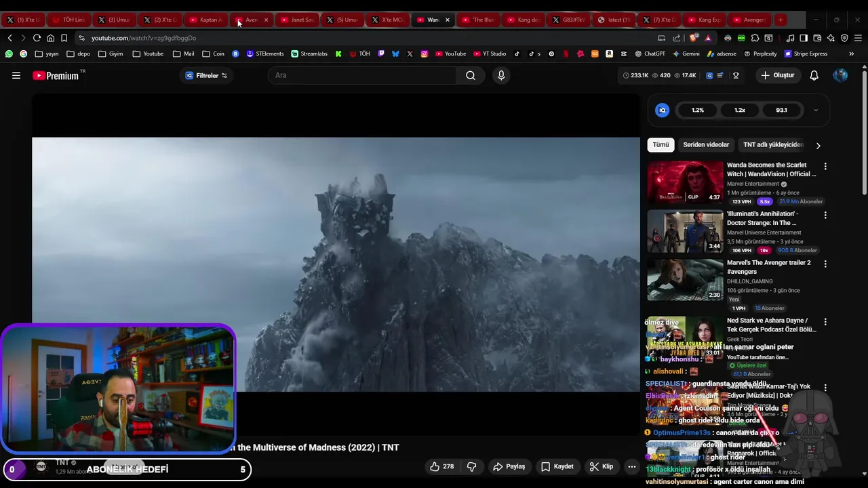
Task: Open the site settings icon in address bar
Action: coord(81,38)
